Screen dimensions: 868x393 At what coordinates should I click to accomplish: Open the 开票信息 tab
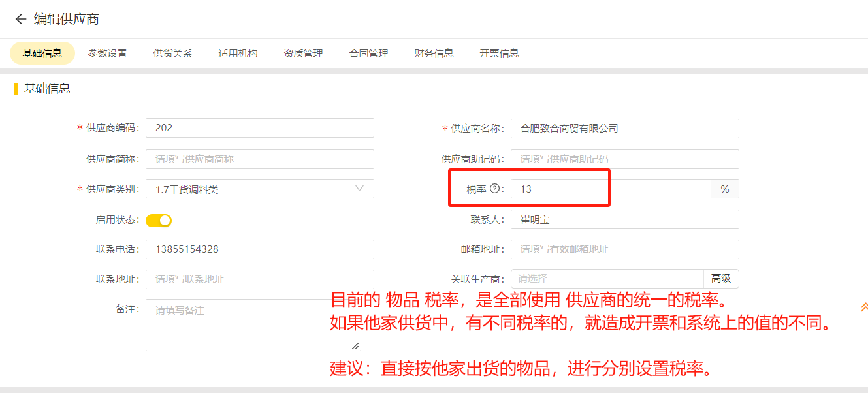coord(500,54)
